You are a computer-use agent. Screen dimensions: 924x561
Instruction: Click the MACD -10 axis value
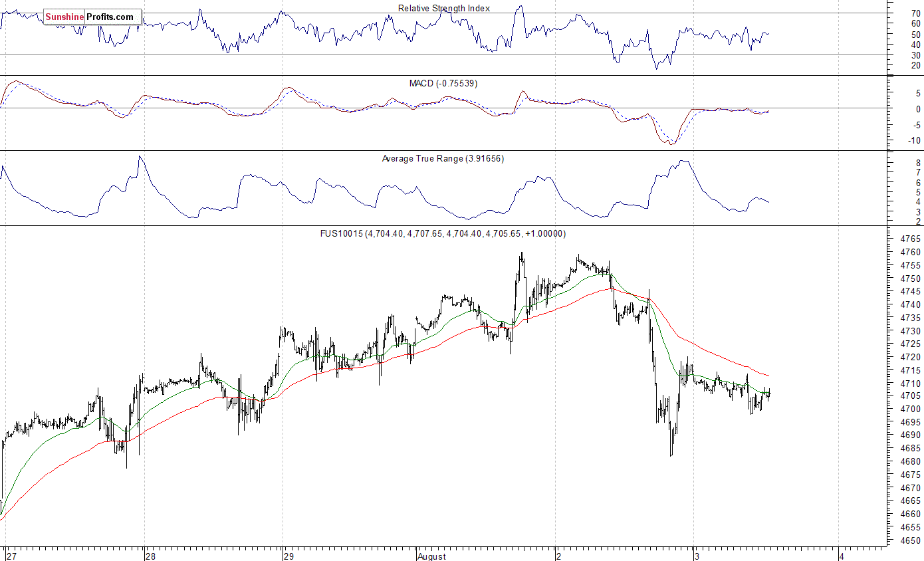(915, 140)
